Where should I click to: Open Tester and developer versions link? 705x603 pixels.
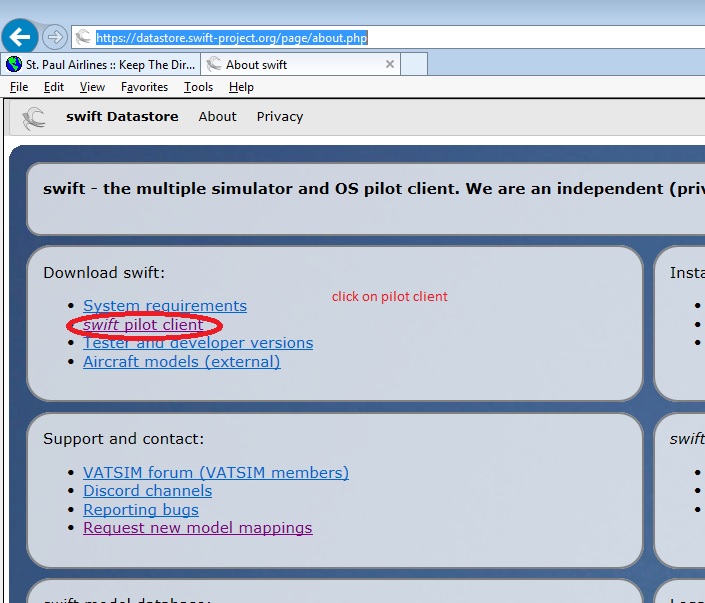coord(198,343)
